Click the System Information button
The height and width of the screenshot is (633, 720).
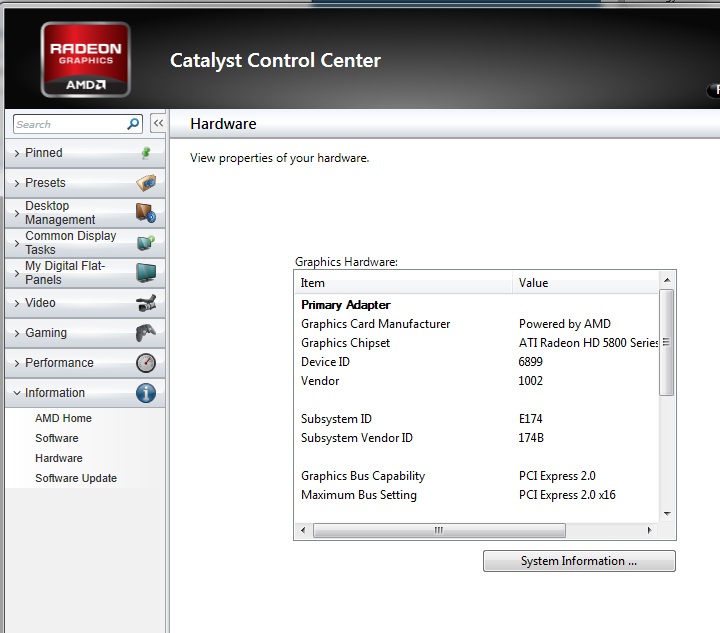click(x=579, y=561)
